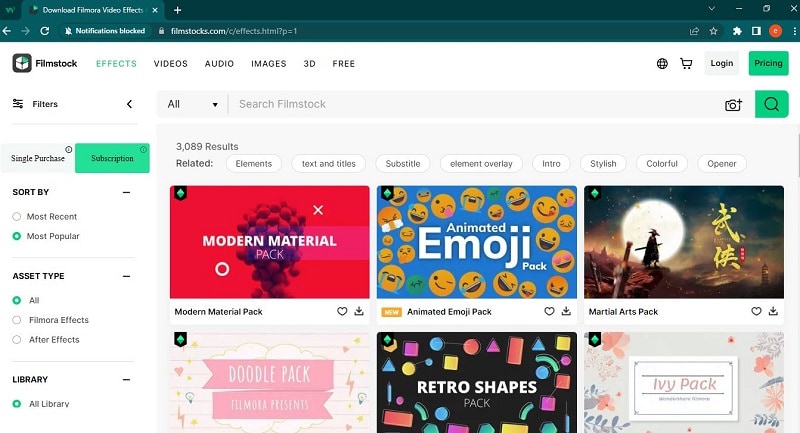
Task: Favorite the Martial Arts Pack
Action: click(x=756, y=311)
